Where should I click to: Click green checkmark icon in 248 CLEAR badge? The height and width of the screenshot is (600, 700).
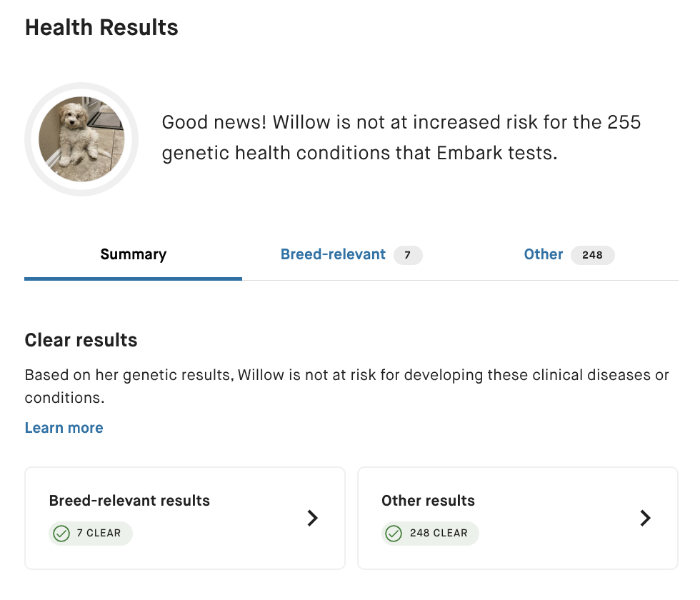pos(394,534)
